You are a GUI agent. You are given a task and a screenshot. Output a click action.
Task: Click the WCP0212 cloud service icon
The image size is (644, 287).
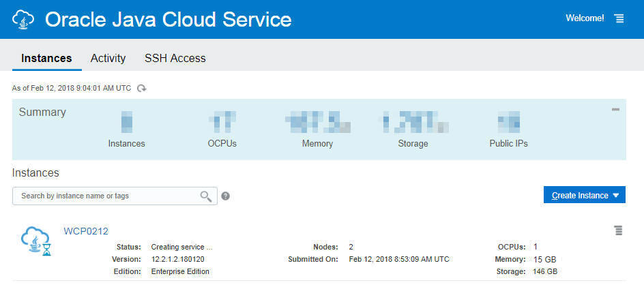coord(36,241)
